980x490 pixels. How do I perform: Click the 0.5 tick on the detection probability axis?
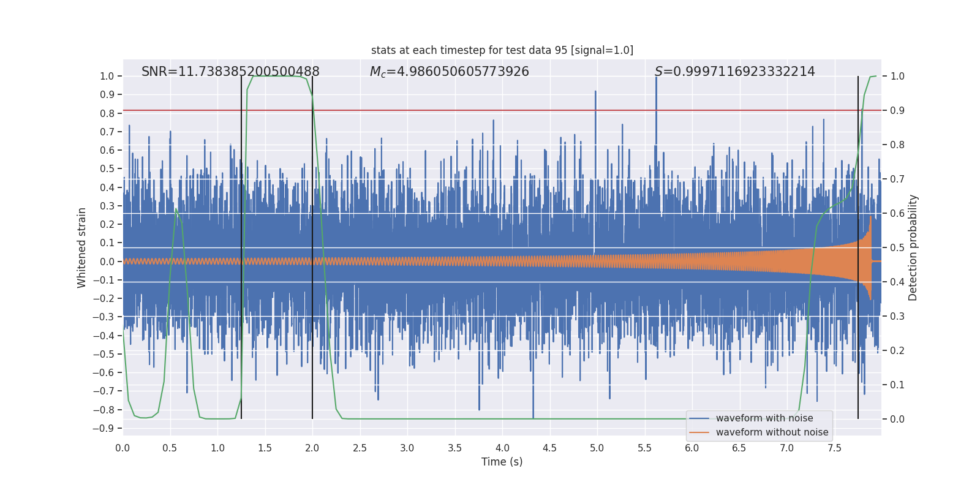[x=897, y=247]
